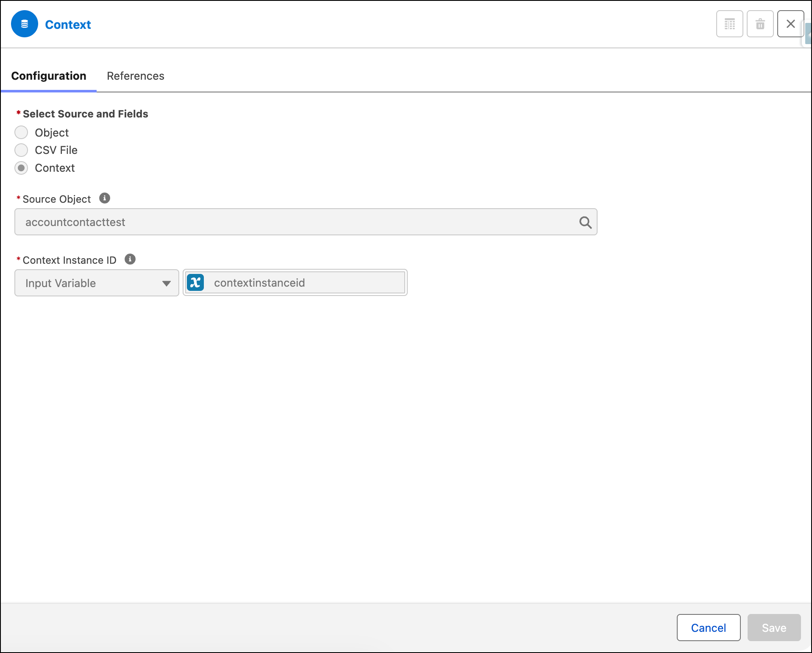Open the table preview icon in header

[729, 24]
